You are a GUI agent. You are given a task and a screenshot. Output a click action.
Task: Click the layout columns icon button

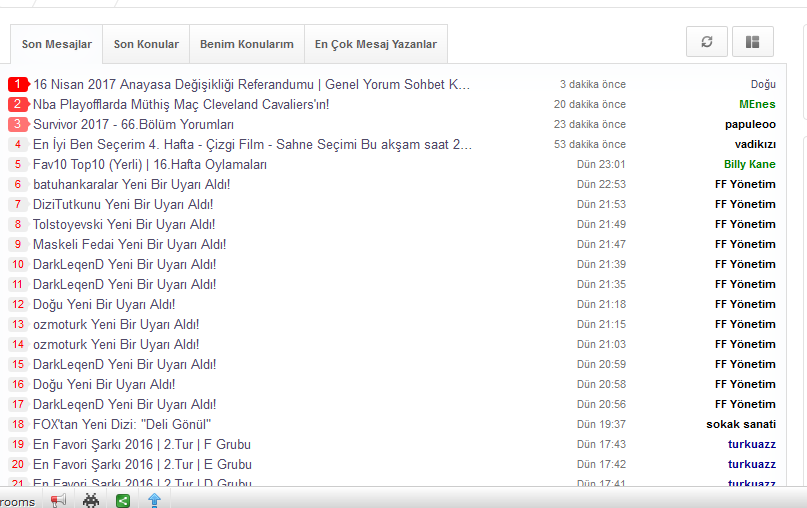click(x=752, y=42)
